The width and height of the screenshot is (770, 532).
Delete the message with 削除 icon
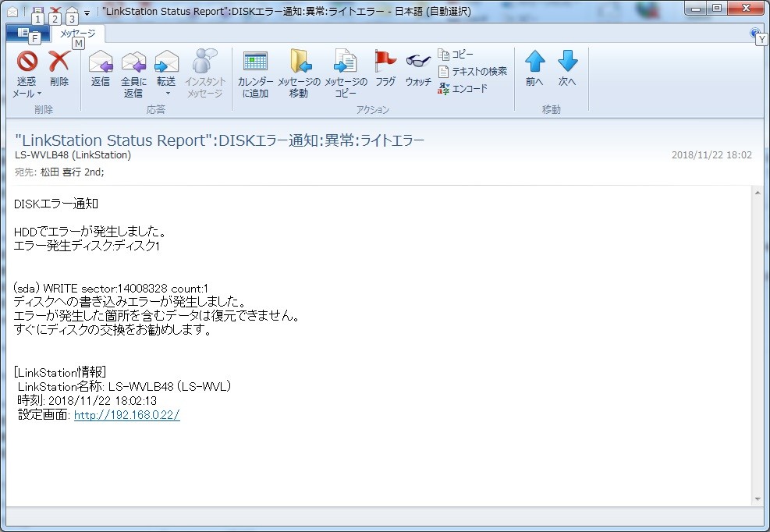[x=59, y=62]
